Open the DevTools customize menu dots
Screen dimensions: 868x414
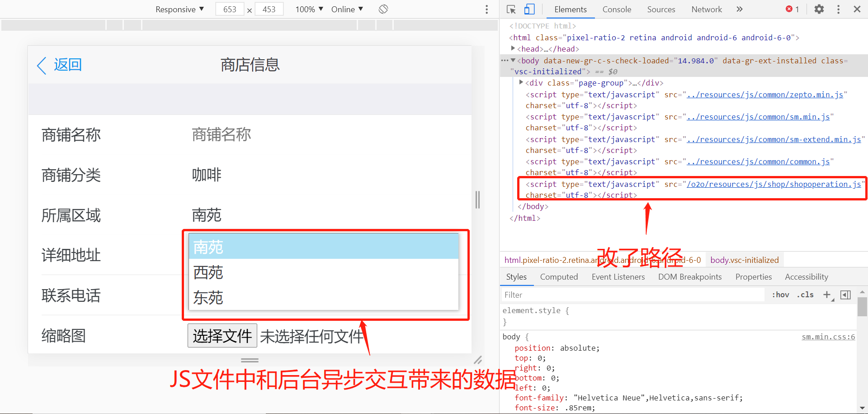coord(838,9)
